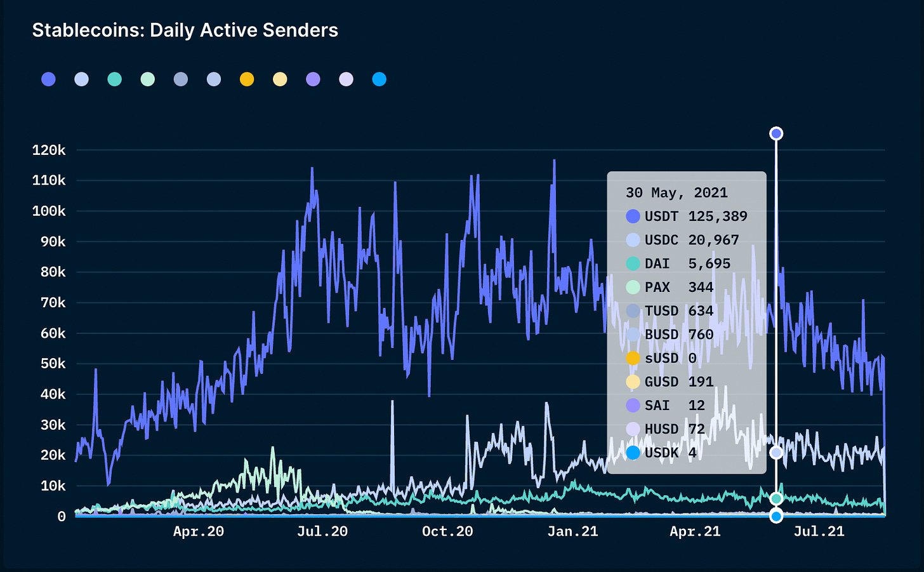Toggle the bright blue USDK dot in top legend
924x572 pixels.
click(x=379, y=79)
